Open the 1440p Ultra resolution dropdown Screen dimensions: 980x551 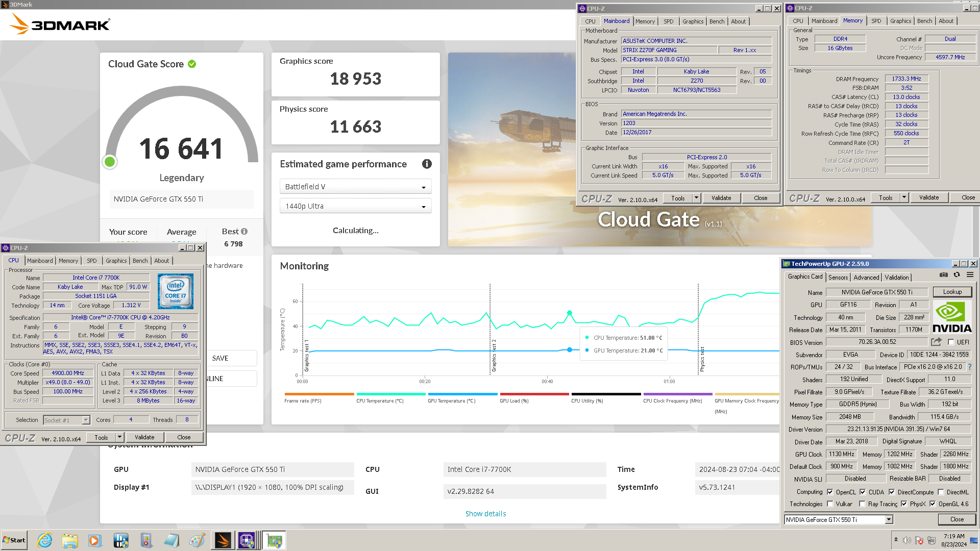coord(355,206)
